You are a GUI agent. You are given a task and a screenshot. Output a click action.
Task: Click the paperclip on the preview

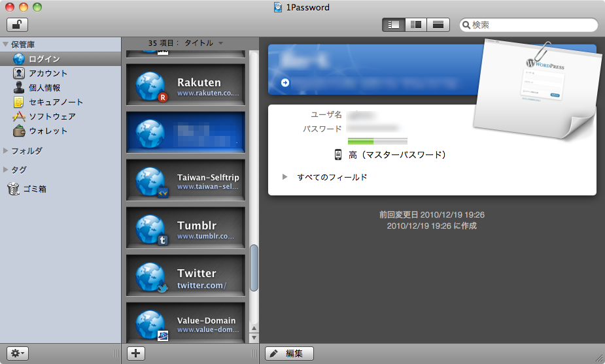click(542, 50)
